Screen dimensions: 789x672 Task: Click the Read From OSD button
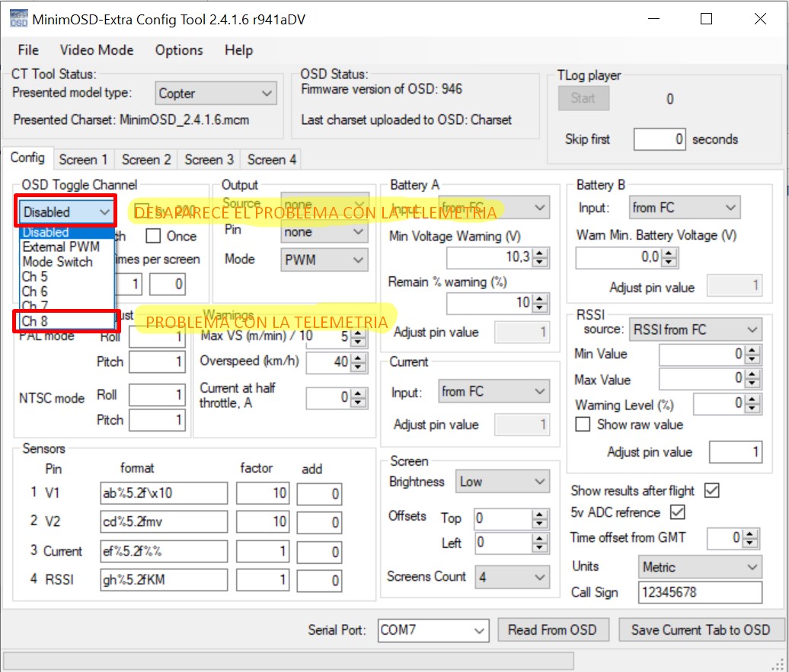tap(552, 630)
